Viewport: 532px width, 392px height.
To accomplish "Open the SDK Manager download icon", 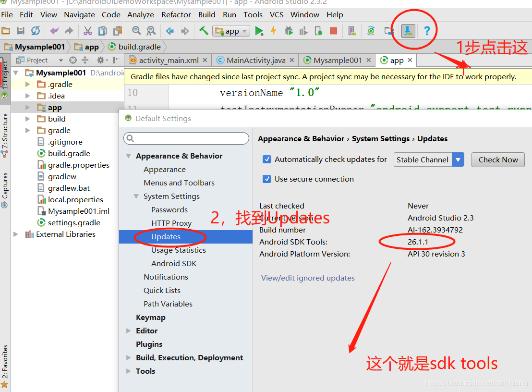I will [408, 31].
